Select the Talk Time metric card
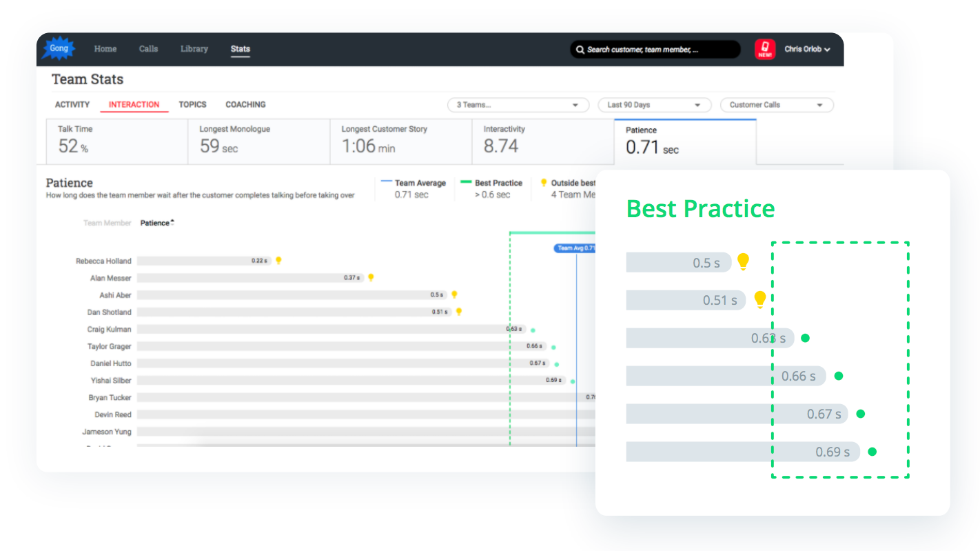This screenshot has width=980, height=551. 116,141
